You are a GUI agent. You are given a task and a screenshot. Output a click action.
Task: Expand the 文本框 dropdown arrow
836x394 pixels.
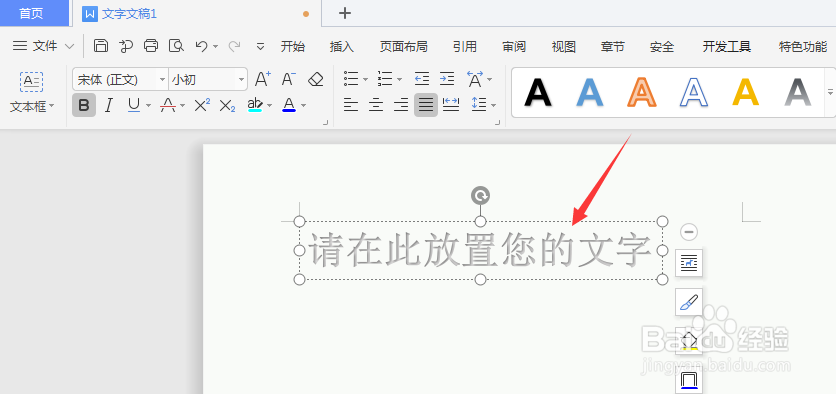click(x=52, y=106)
